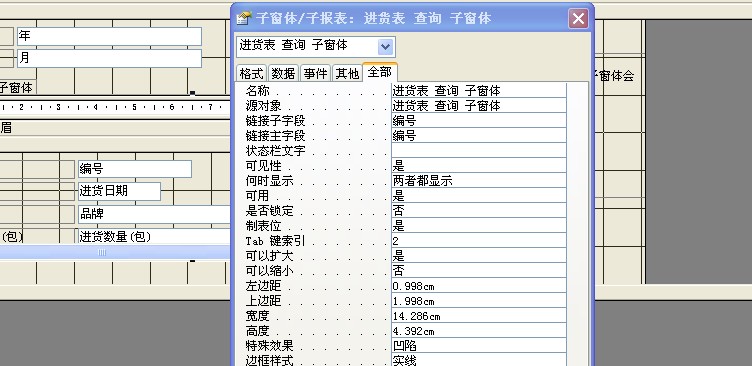Select the 月 text box in the form

pos(109,58)
